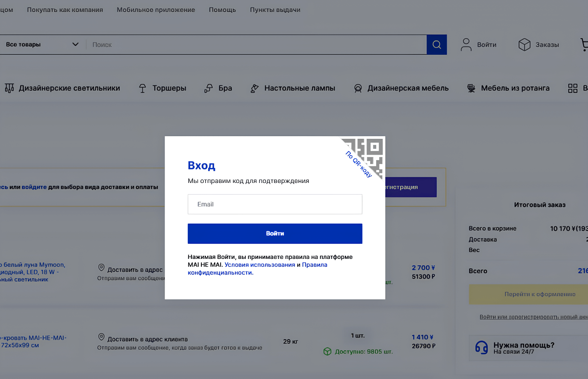Open the Войти user account icon

pos(466,44)
